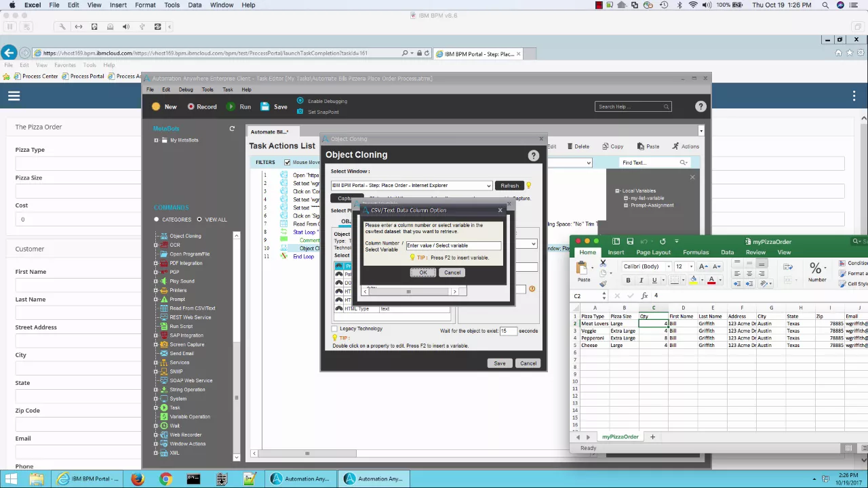This screenshot has height=488, width=868.
Task: Select the CATEGORIES radio button
Action: tap(157, 220)
